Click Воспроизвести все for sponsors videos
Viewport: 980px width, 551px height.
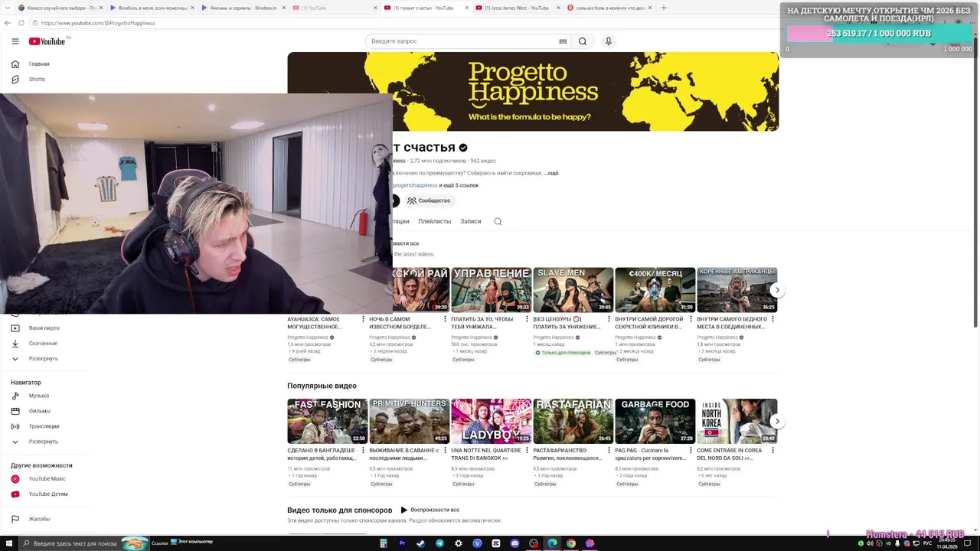pos(430,510)
